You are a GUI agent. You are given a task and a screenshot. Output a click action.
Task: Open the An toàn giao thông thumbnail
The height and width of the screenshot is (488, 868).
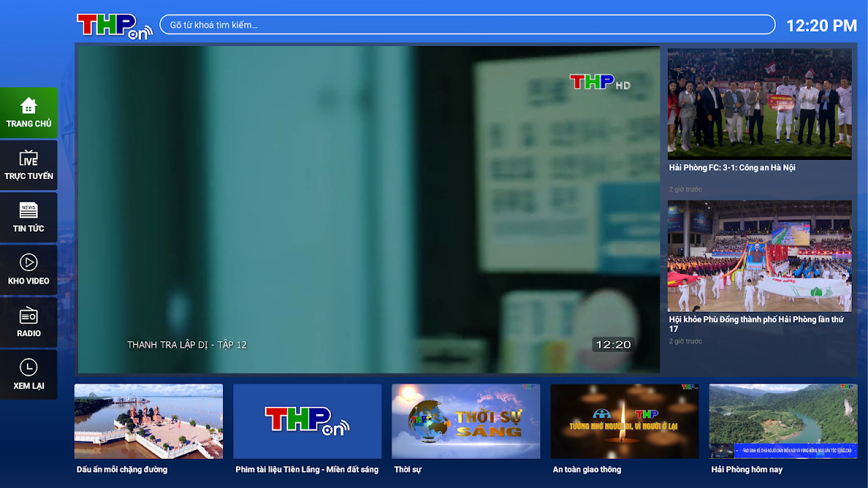pyautogui.click(x=625, y=421)
